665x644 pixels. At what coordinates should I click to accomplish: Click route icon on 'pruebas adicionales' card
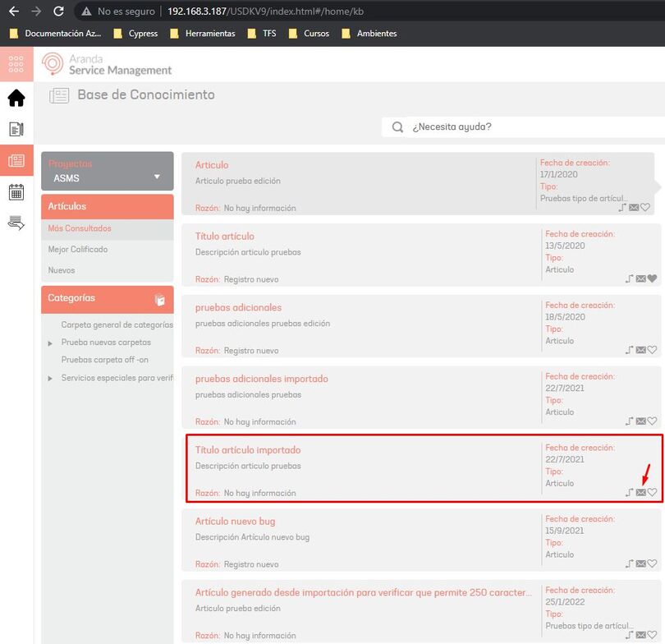tap(630, 350)
